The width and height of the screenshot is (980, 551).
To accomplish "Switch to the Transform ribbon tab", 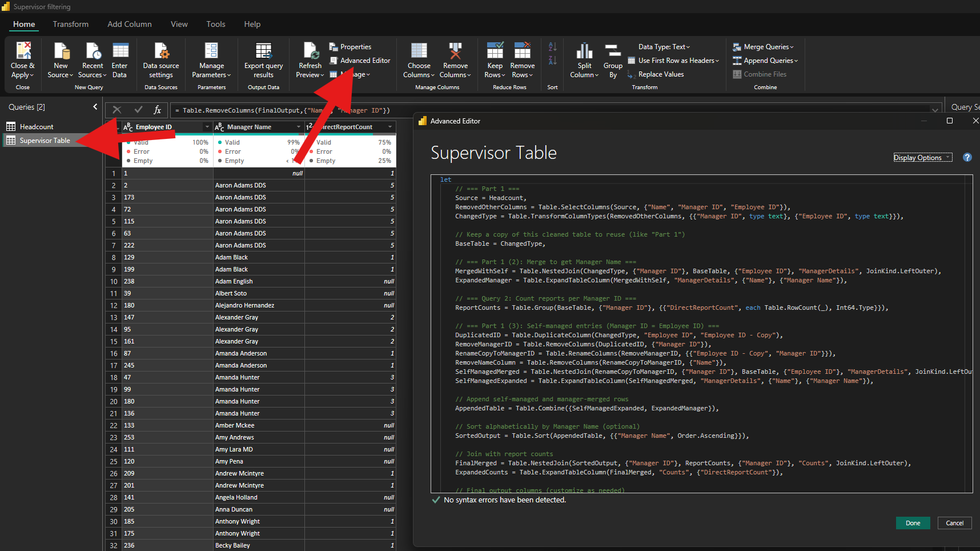I will coord(71,24).
